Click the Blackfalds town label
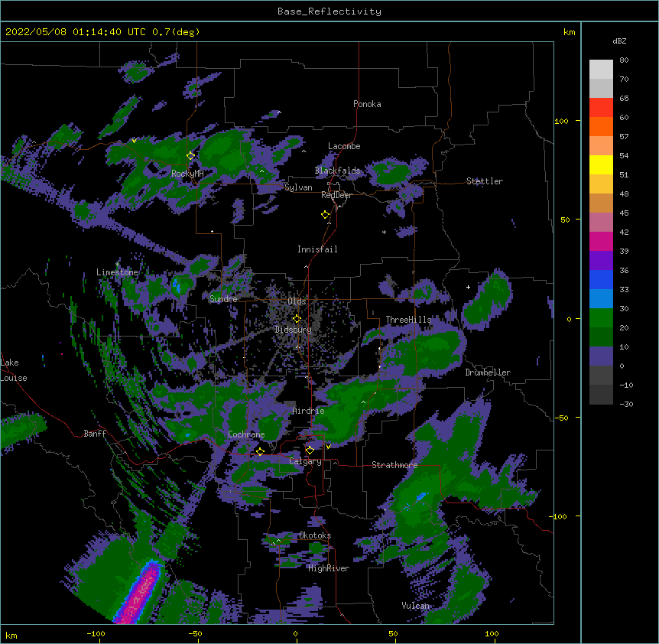659x644 pixels. [x=337, y=171]
